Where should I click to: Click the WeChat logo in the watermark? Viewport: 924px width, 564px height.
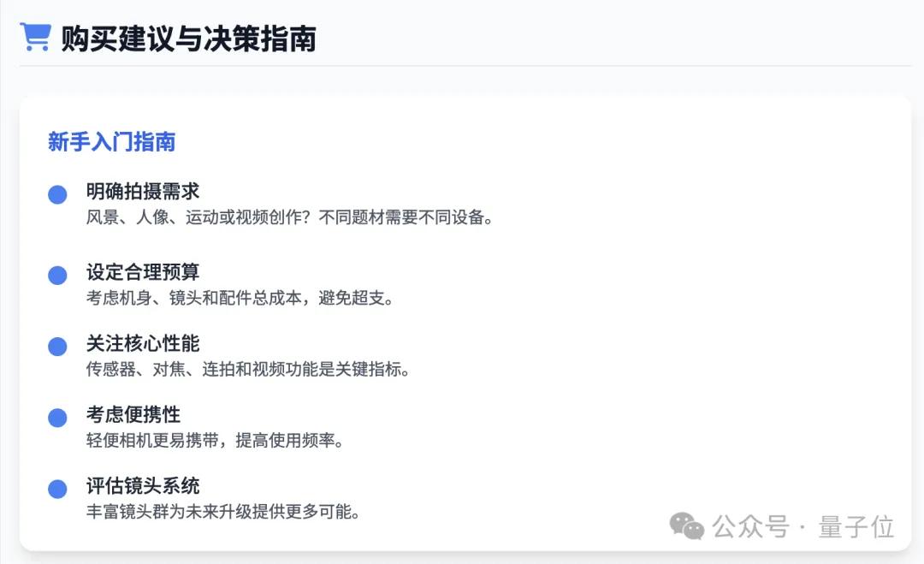(x=687, y=526)
